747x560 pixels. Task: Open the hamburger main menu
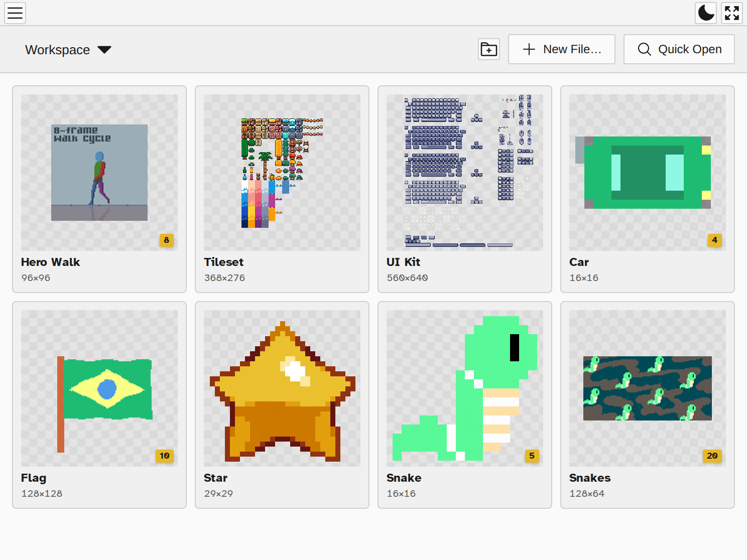click(15, 13)
